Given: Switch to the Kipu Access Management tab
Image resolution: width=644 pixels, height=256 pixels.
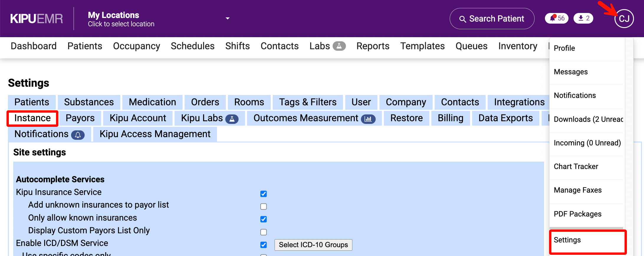Looking at the screenshot, I should click(x=155, y=134).
